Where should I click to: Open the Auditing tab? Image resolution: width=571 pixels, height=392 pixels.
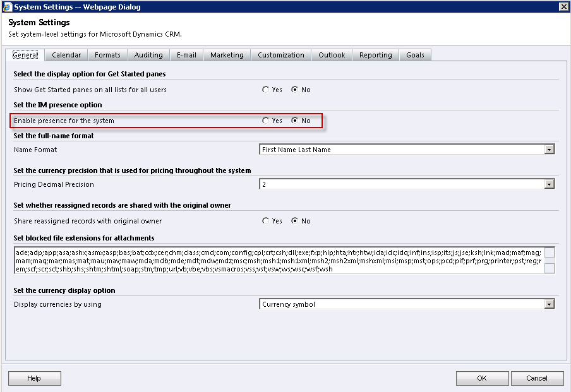148,55
